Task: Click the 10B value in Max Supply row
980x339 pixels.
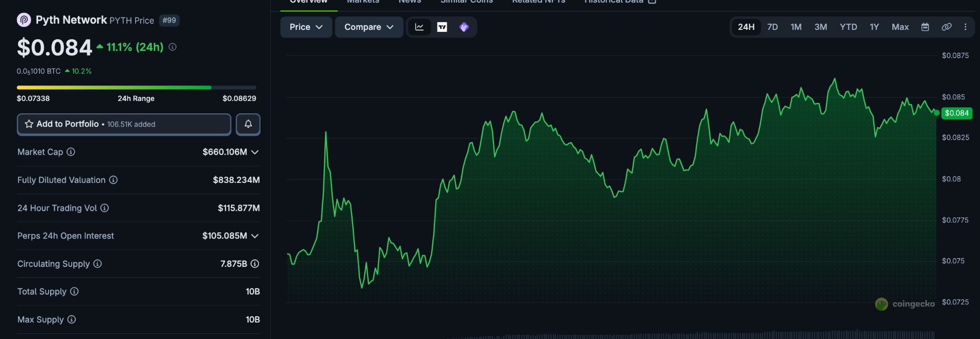Action: coord(253,319)
